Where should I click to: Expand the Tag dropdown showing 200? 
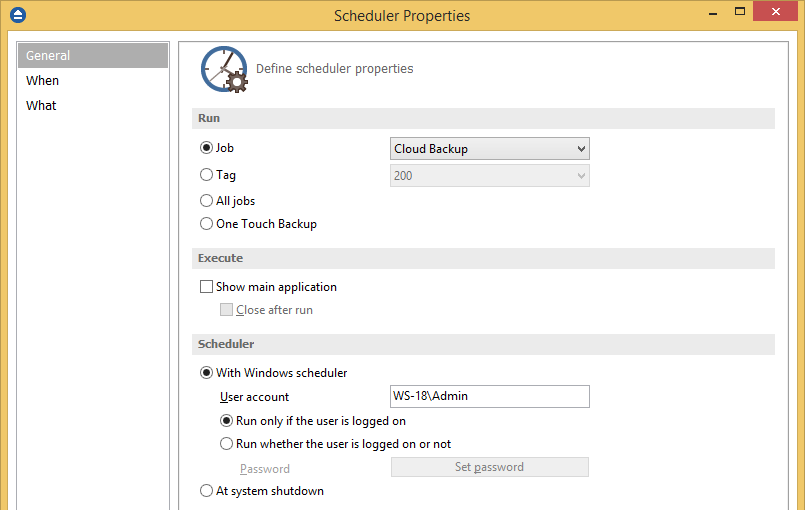point(490,176)
